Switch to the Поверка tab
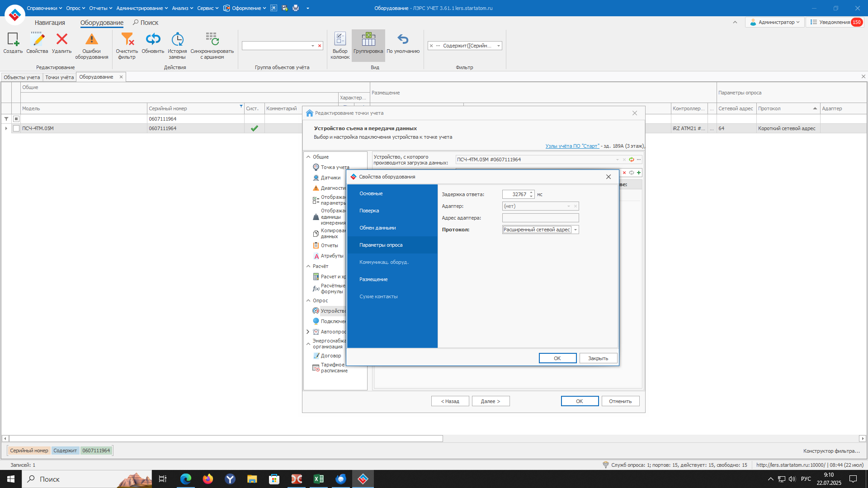868x488 pixels. 369,211
